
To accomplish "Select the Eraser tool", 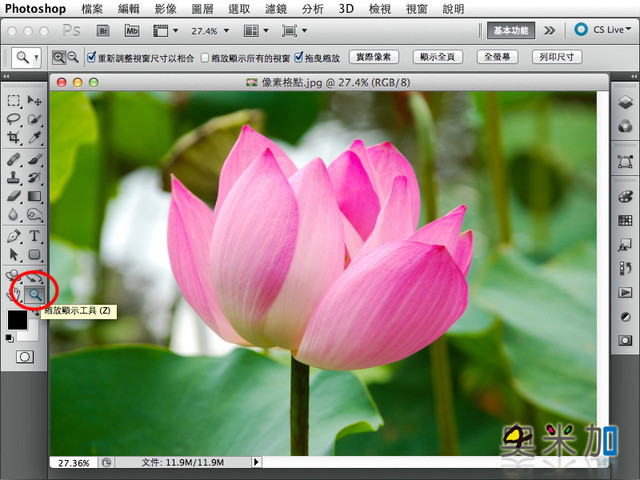I will point(13,196).
